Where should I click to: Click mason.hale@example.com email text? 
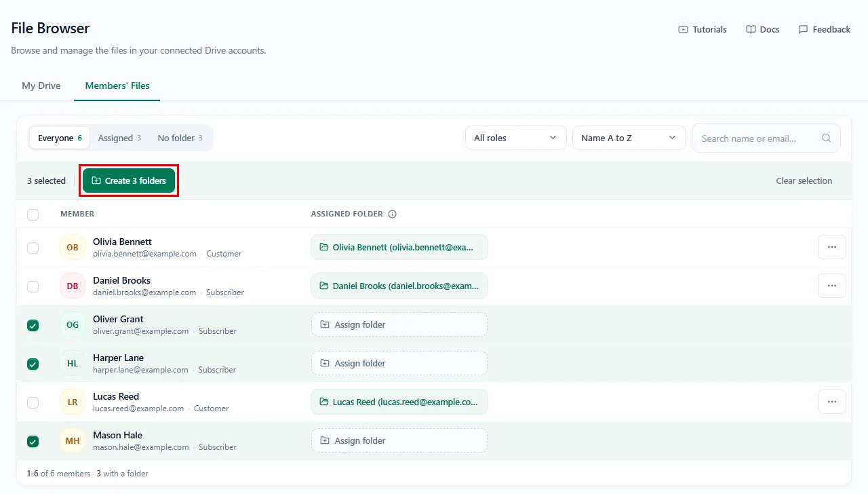[141, 447]
